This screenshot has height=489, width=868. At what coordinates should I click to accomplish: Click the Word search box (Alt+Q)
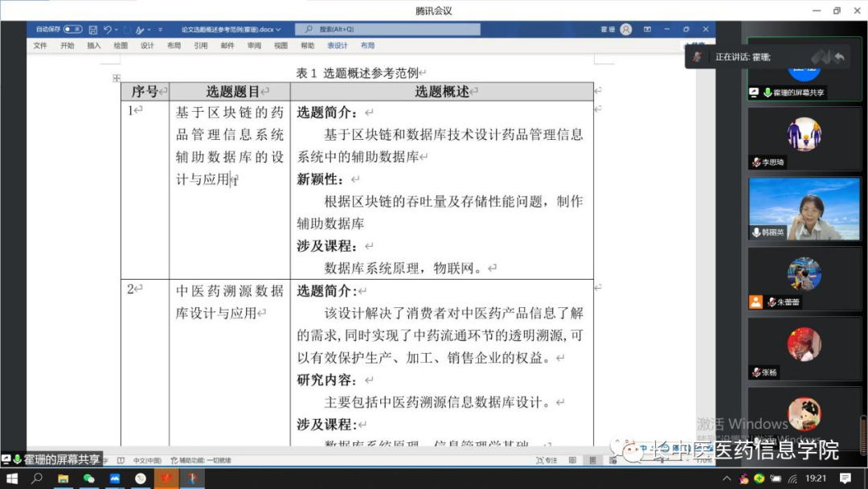(387, 29)
